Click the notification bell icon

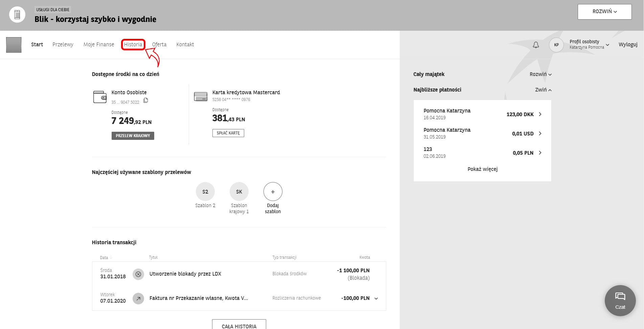tap(536, 45)
